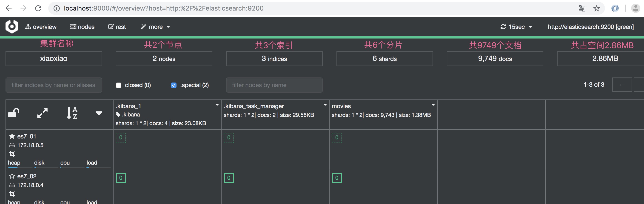Uncheck the .special (2) checkbox
Image resolution: width=644 pixels, height=204 pixels.
(x=174, y=85)
